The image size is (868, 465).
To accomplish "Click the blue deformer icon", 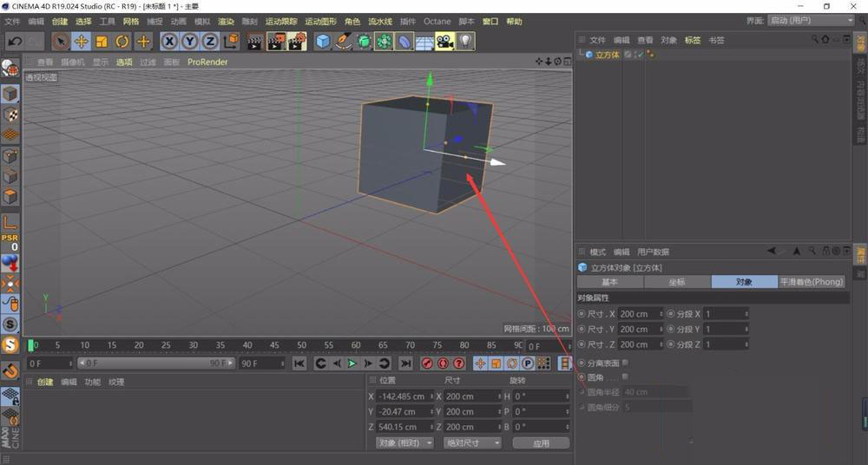I will pos(404,42).
